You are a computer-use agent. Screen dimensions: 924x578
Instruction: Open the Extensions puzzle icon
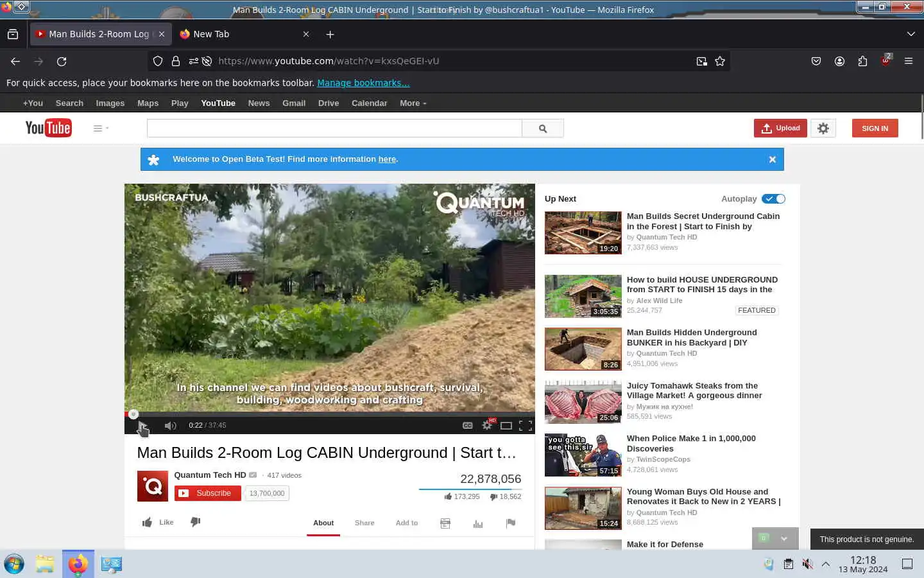[862, 62]
